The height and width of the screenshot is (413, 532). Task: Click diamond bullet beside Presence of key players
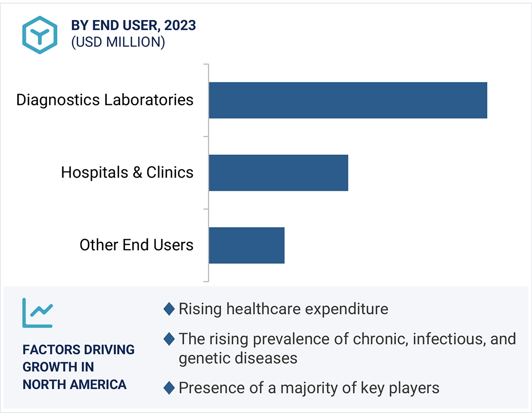(x=169, y=388)
